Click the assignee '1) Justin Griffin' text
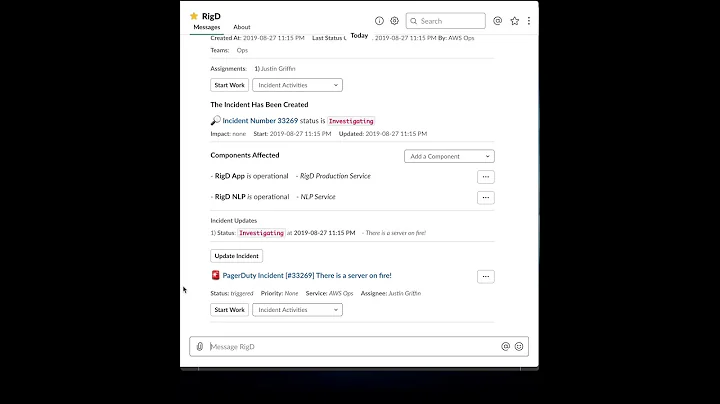This screenshot has height=404, width=720. tap(275, 68)
